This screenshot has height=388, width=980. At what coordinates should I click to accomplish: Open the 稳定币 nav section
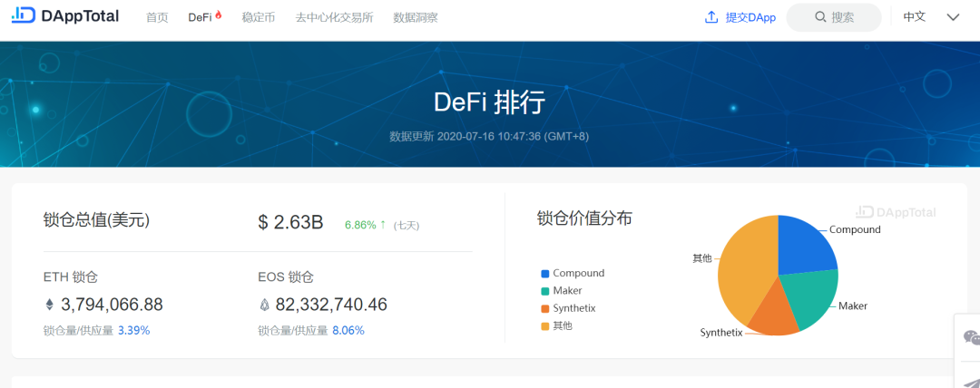coord(258,17)
